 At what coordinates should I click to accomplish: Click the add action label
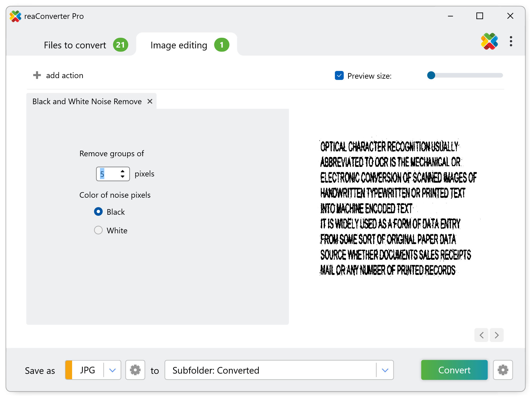[x=65, y=75]
